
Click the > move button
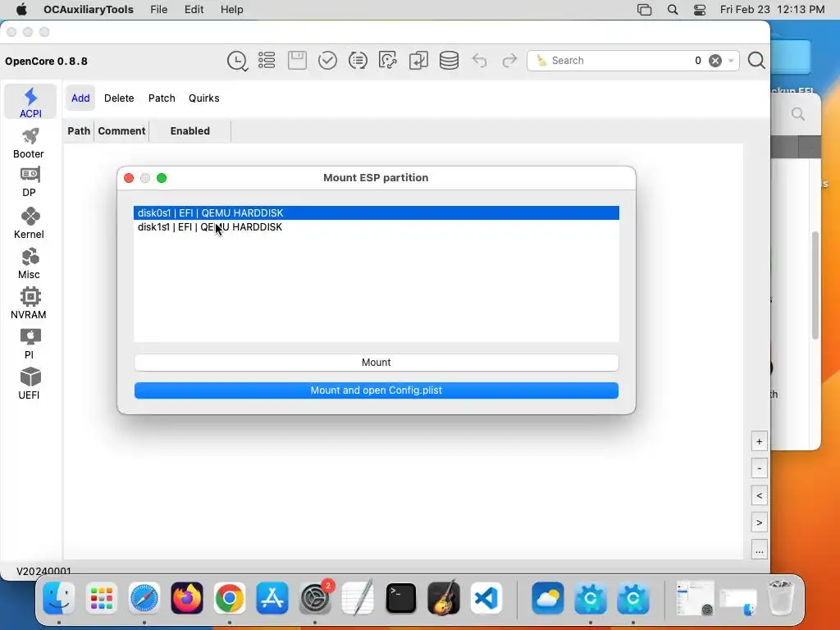759,523
